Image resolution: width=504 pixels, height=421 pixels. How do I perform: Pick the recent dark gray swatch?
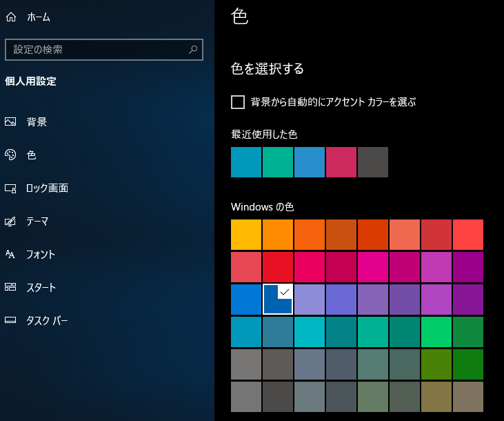coord(373,162)
